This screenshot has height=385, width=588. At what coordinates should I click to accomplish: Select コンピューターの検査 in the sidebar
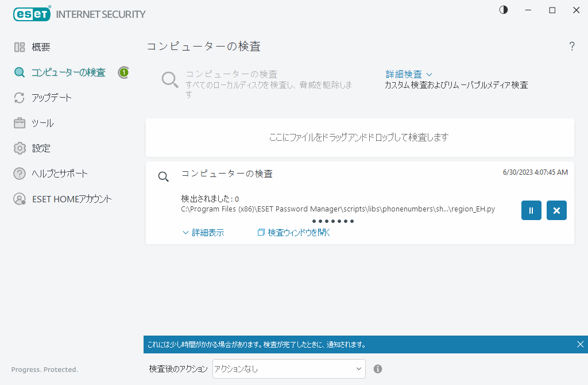[63, 72]
